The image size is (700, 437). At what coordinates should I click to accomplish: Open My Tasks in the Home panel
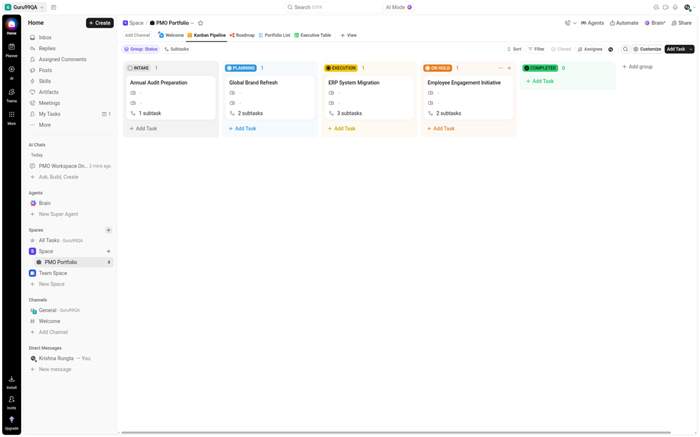(71, 114)
